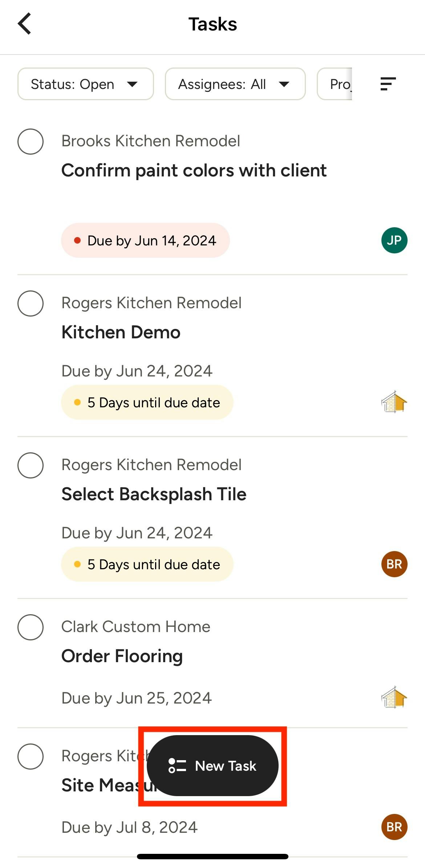Tap the checklist icon in New Task
The width and height of the screenshot is (425, 868).
(x=177, y=766)
